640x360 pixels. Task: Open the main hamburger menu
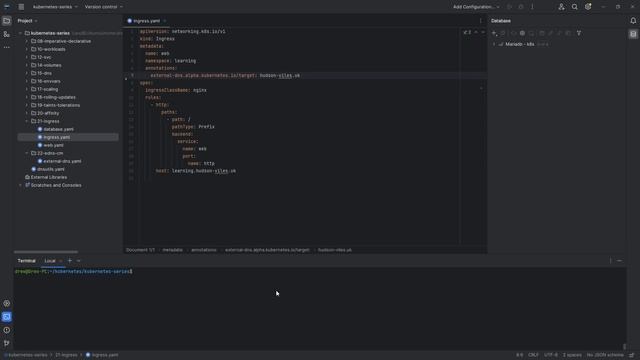pos(21,7)
